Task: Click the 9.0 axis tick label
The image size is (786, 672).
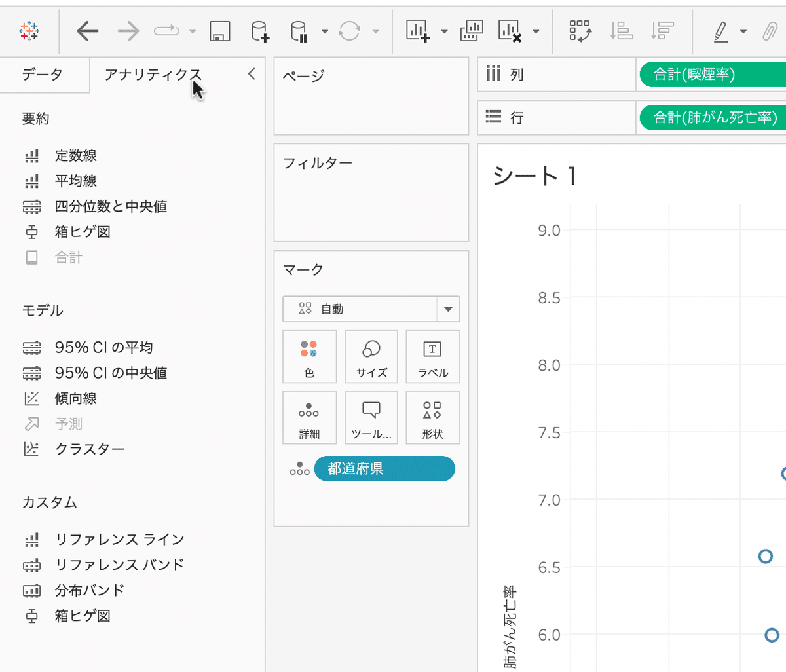Action: [x=549, y=230]
